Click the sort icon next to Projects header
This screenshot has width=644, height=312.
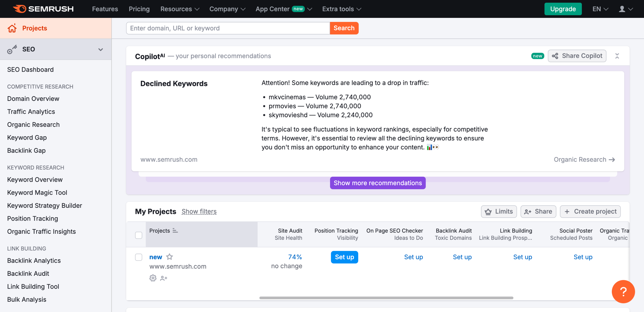175,230
